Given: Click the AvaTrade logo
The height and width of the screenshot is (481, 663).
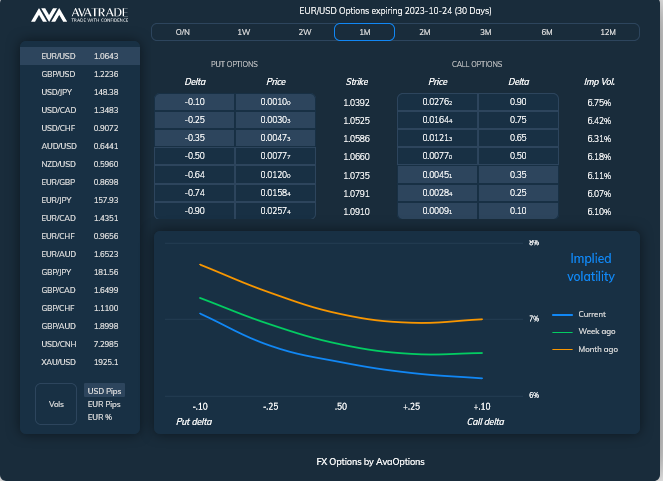Looking at the screenshot, I should [79, 15].
